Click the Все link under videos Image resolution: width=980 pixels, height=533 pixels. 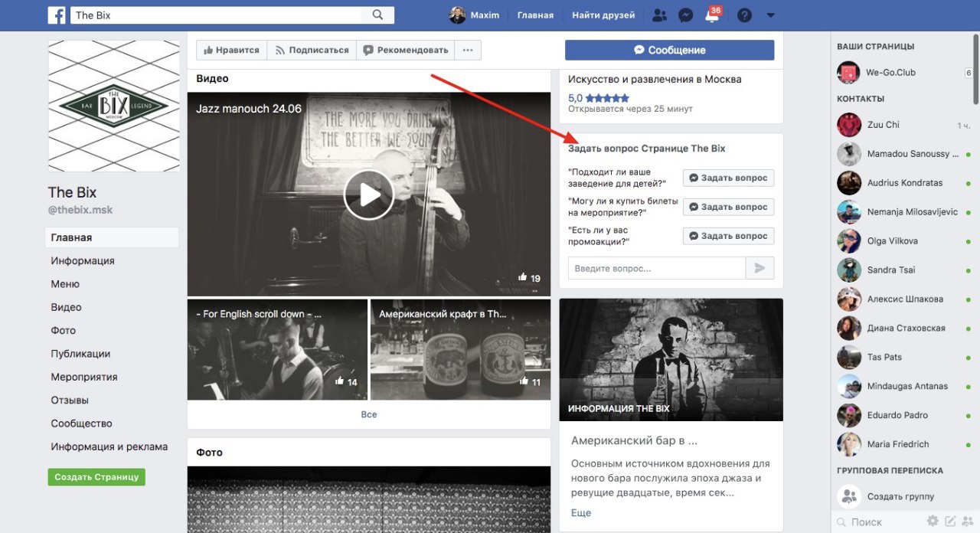tap(369, 414)
